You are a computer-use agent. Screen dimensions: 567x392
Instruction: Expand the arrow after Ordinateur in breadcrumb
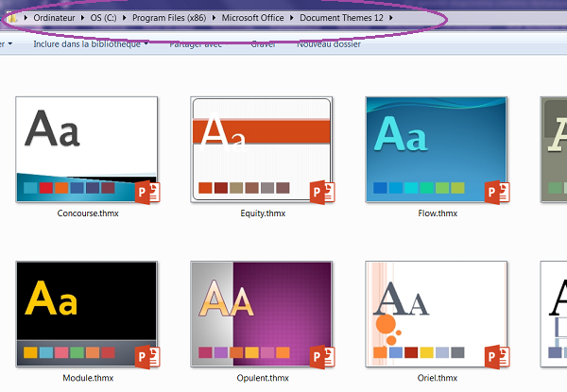coord(82,18)
